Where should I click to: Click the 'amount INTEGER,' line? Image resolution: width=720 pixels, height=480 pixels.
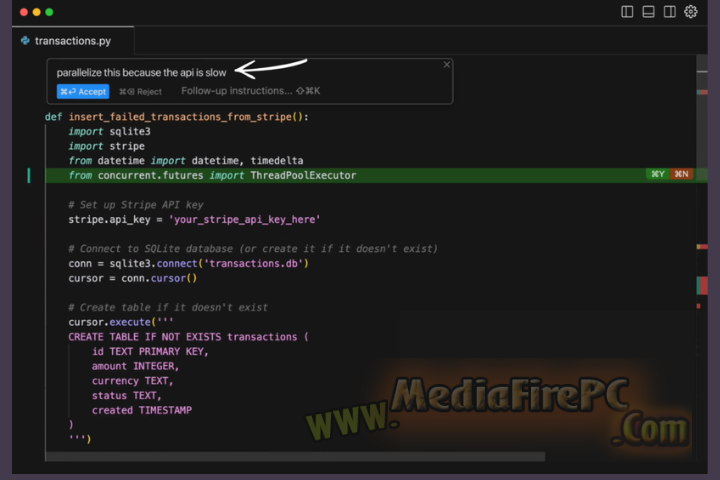coord(135,367)
